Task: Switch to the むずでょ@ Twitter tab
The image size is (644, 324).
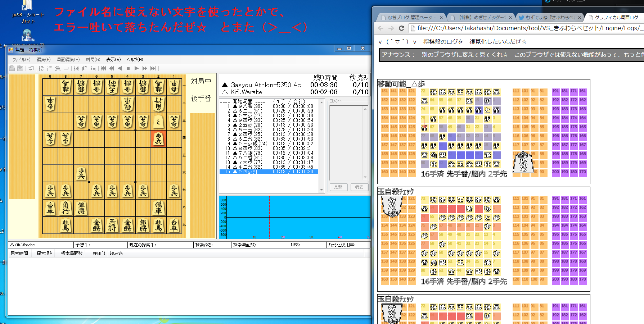Action: point(550,17)
